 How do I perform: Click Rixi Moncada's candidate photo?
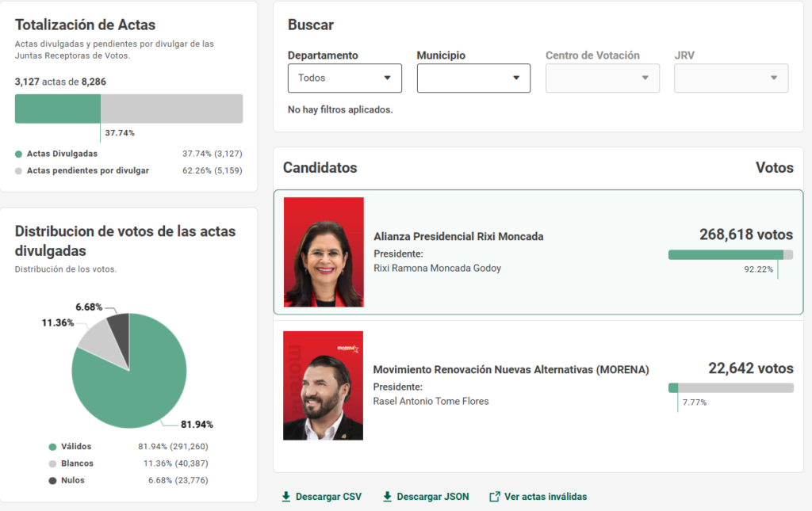coord(324,253)
